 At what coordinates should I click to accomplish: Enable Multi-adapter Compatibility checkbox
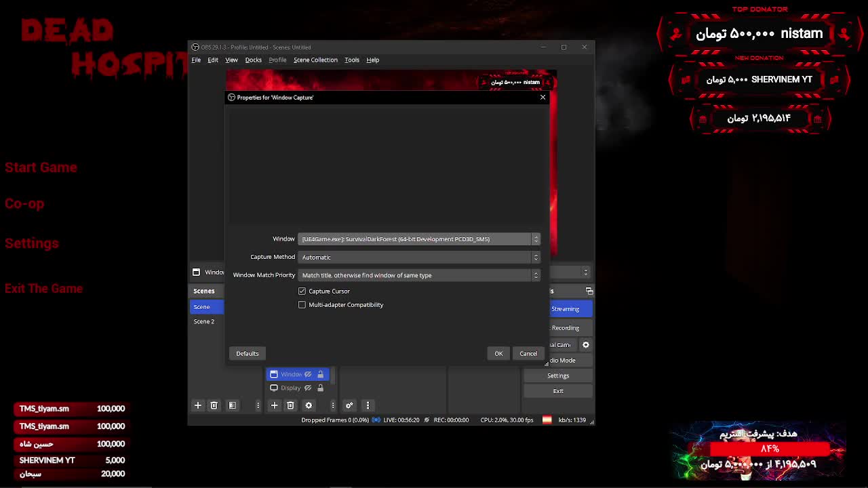pyautogui.click(x=302, y=305)
